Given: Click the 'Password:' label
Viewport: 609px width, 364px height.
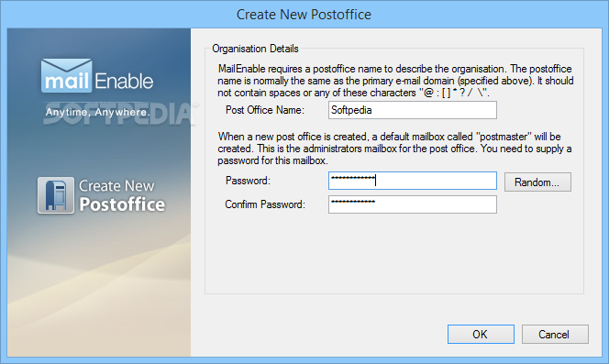Looking at the screenshot, I should (x=248, y=181).
